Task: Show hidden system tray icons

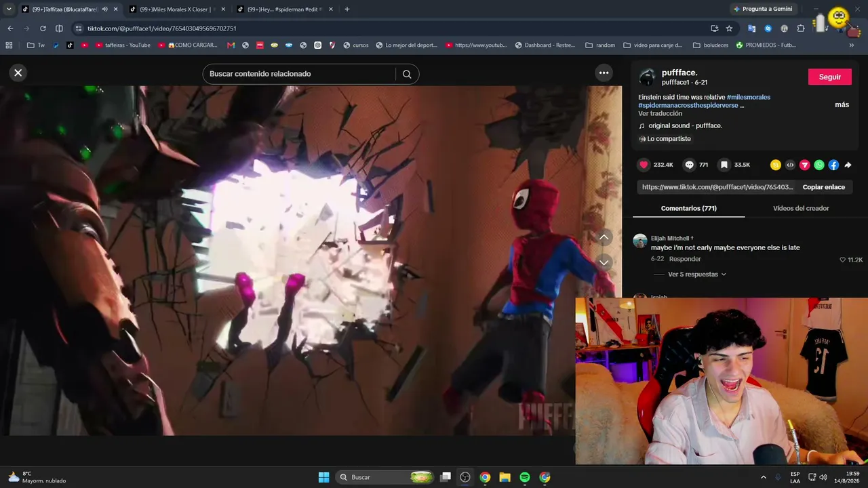Action: coord(763,477)
